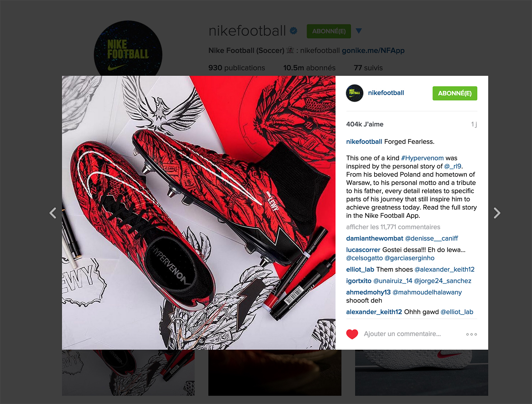
Task: Expand the blue dropdown arrow beside ABONNÉ(E)
Action: [x=359, y=31]
